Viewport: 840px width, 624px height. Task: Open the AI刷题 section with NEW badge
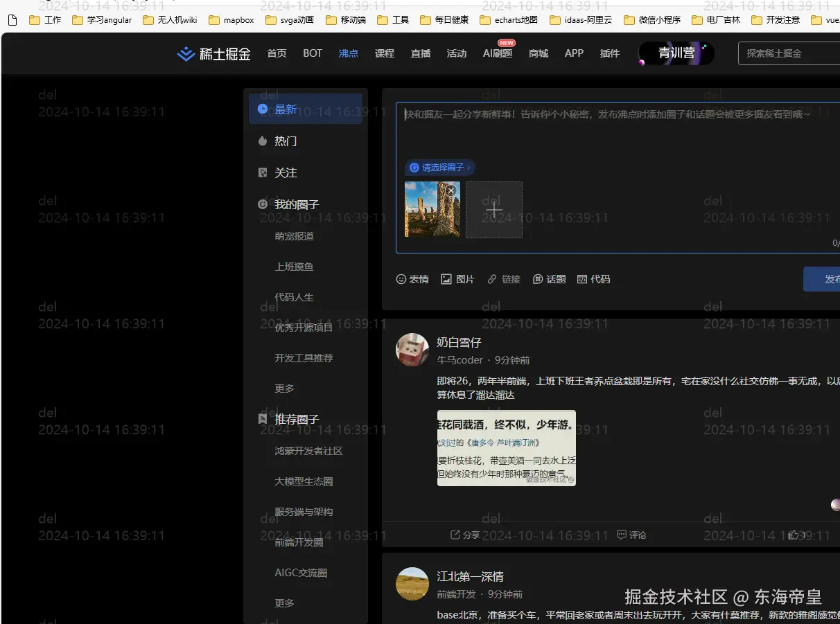coord(496,53)
